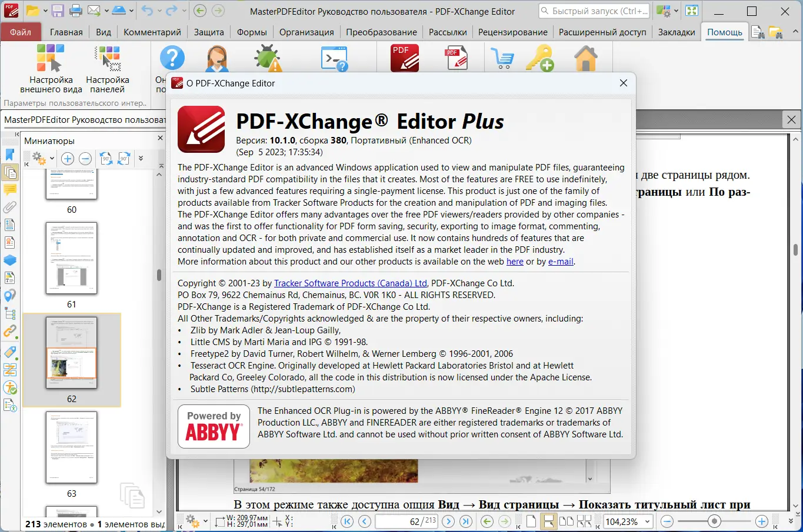Toggle continuous single page layout
The image size is (803, 532).
(548, 521)
